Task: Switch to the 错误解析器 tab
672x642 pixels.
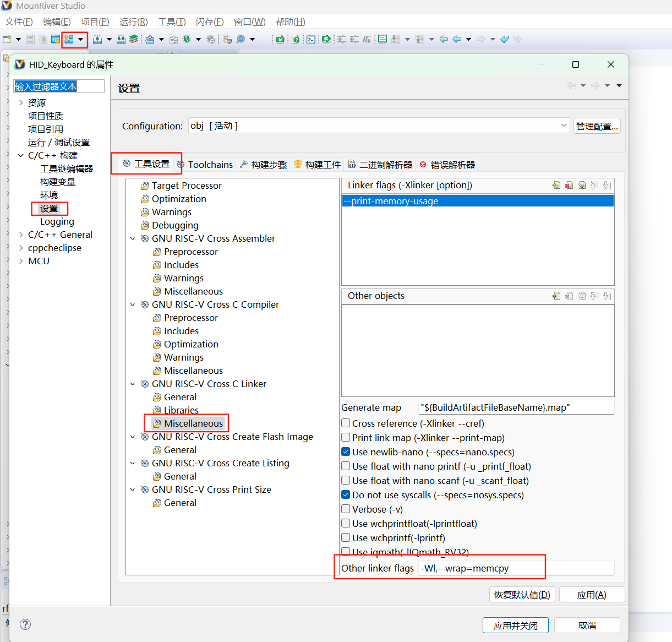Action: click(447, 165)
